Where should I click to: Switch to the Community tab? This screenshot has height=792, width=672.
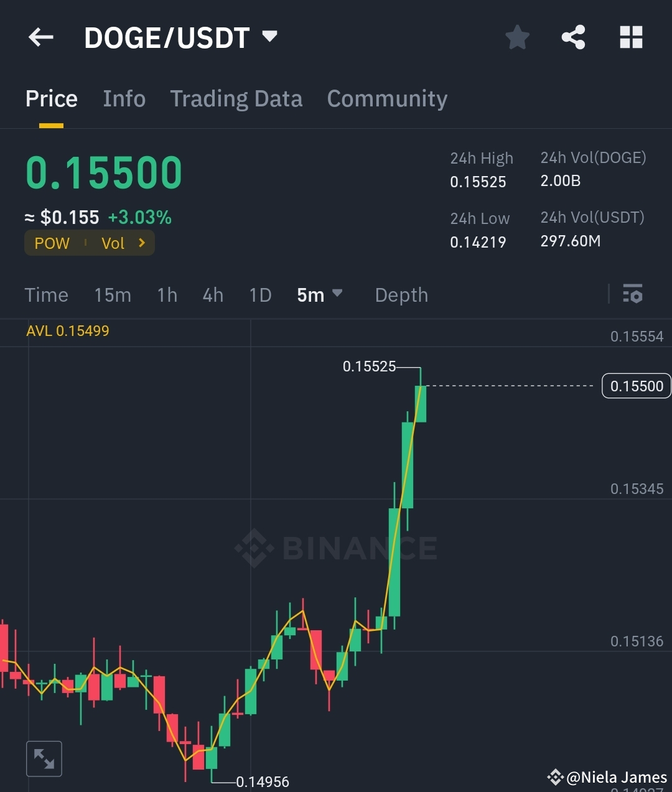[386, 98]
